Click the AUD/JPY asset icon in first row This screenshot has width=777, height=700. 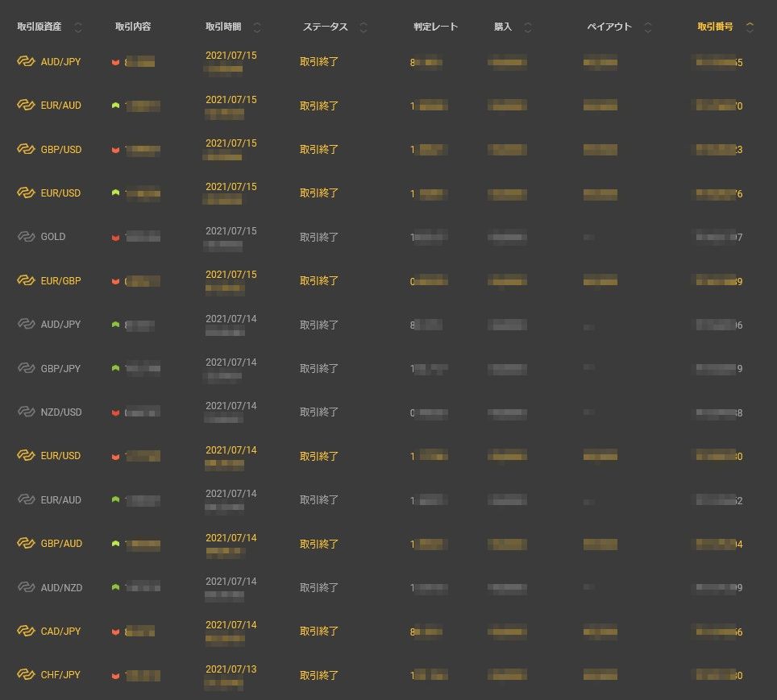(26, 62)
